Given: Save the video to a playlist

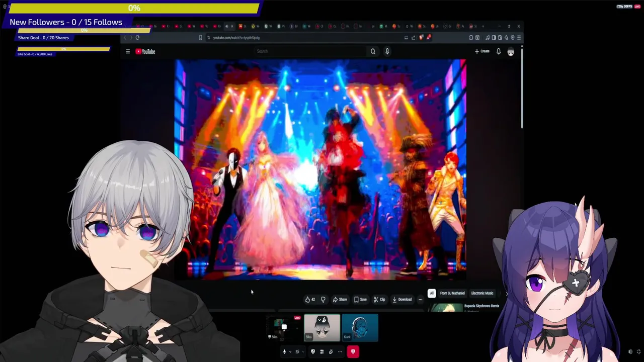Looking at the screenshot, I should 360,300.
